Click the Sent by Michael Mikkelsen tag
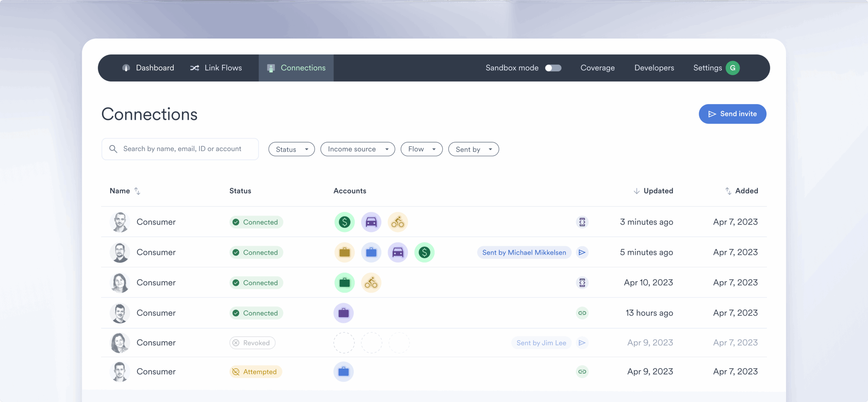The image size is (868, 402). click(x=524, y=252)
